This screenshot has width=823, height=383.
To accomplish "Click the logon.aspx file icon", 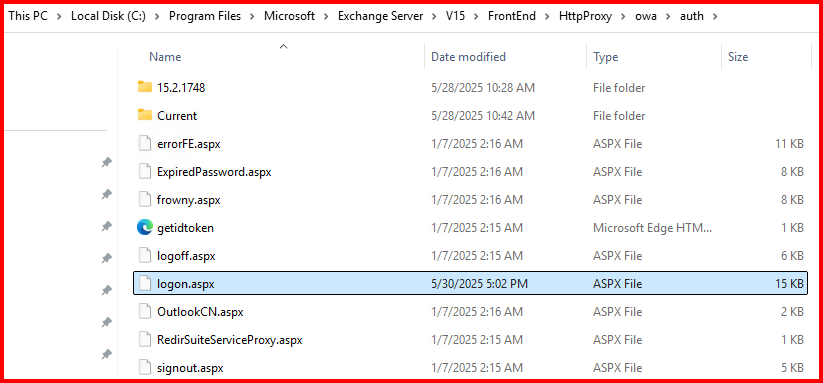I will [x=145, y=283].
